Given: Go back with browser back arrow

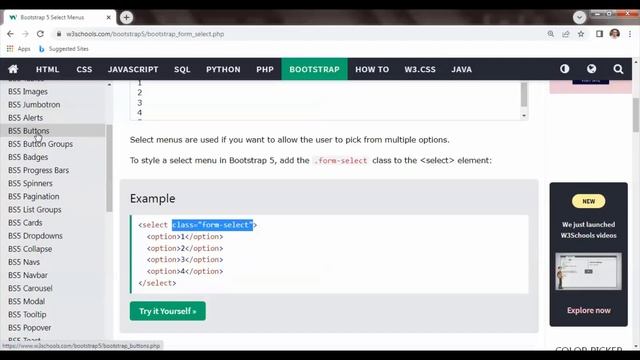Looking at the screenshot, I should tap(10, 34).
